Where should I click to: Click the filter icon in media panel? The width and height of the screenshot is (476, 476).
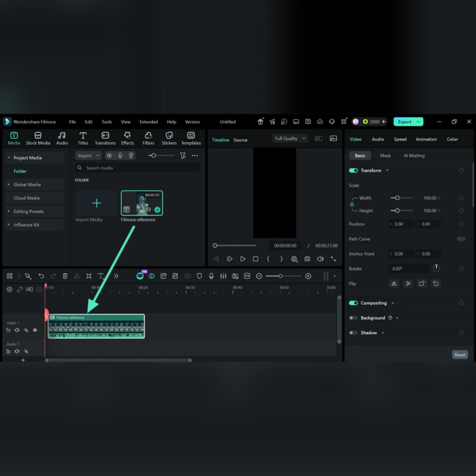point(183,156)
